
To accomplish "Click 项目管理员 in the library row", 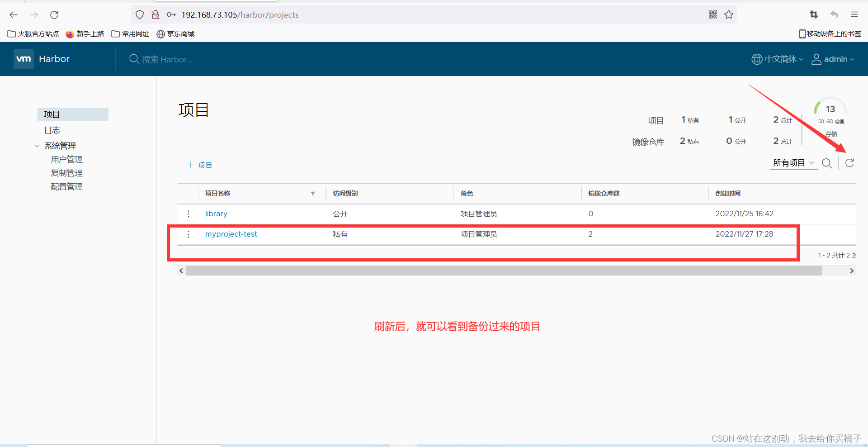I will tap(479, 214).
